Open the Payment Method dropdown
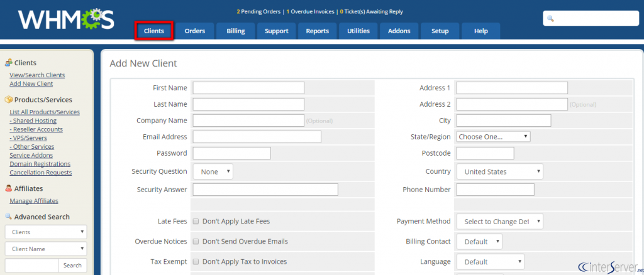The height and width of the screenshot is (275, 644). [500, 221]
